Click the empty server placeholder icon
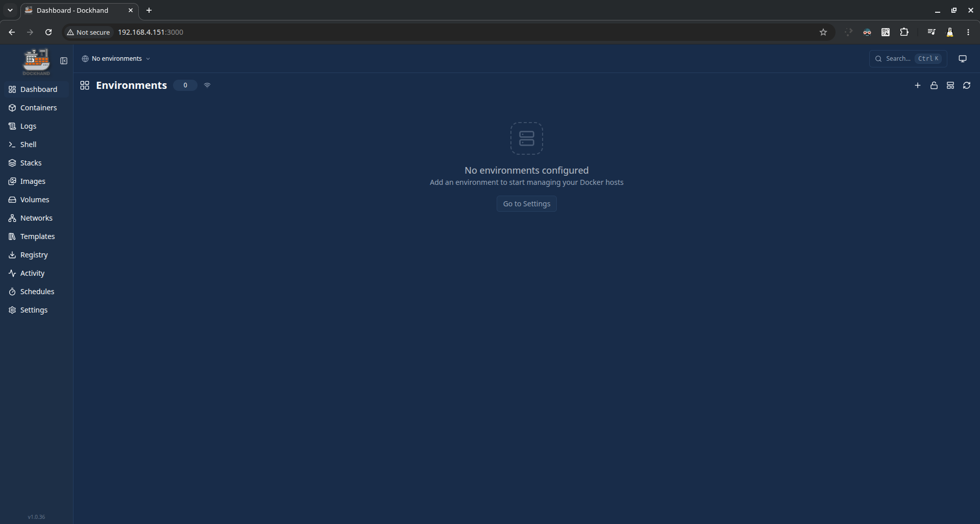 coord(527,138)
